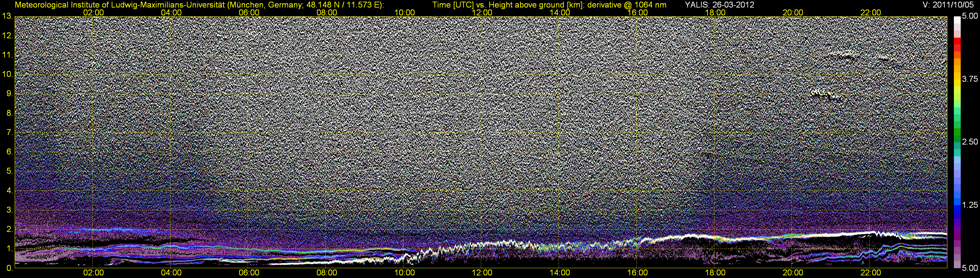The height and width of the screenshot is (278, 980).
Task: Click the 08:00 label on upper time axis
Action: 327,12
